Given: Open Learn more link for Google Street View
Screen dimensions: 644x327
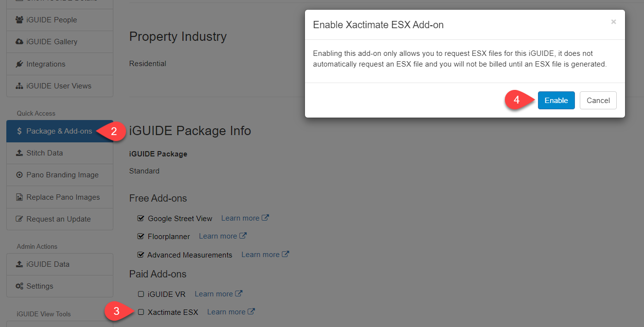Looking at the screenshot, I should (x=245, y=218).
